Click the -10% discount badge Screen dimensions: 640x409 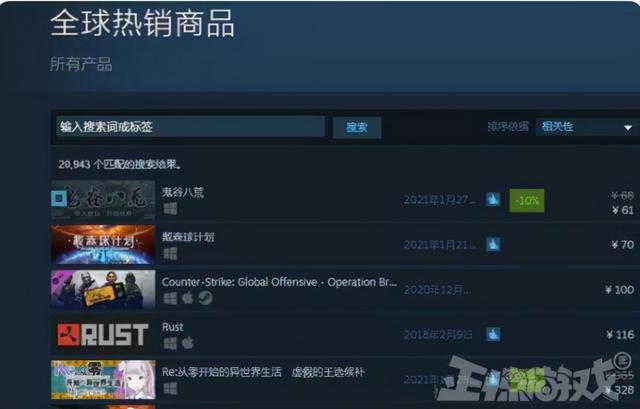(x=527, y=200)
